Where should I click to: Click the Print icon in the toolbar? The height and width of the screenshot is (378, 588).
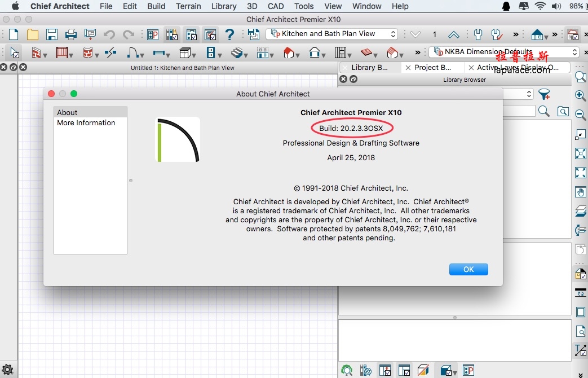pos(70,34)
